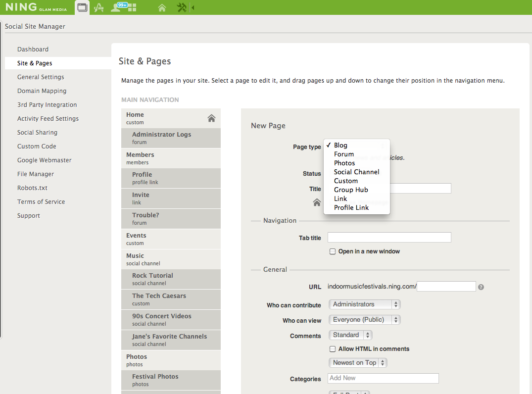Collapse the top bar using the arrow
Image resolution: width=532 pixels, height=394 pixels.
tap(193, 7)
